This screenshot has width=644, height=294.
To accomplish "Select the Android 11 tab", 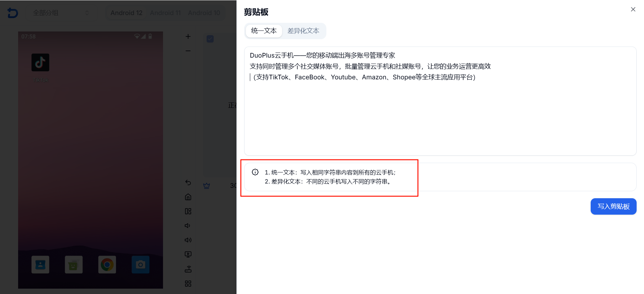I will [x=165, y=13].
